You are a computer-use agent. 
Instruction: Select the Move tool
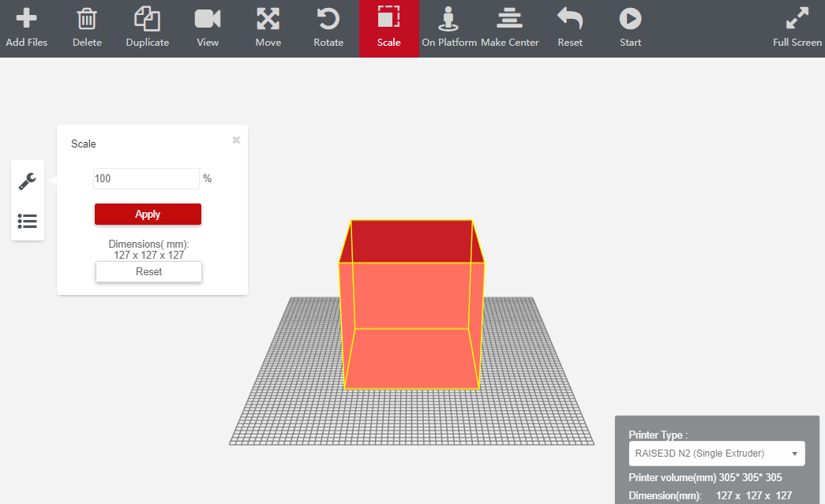click(268, 19)
